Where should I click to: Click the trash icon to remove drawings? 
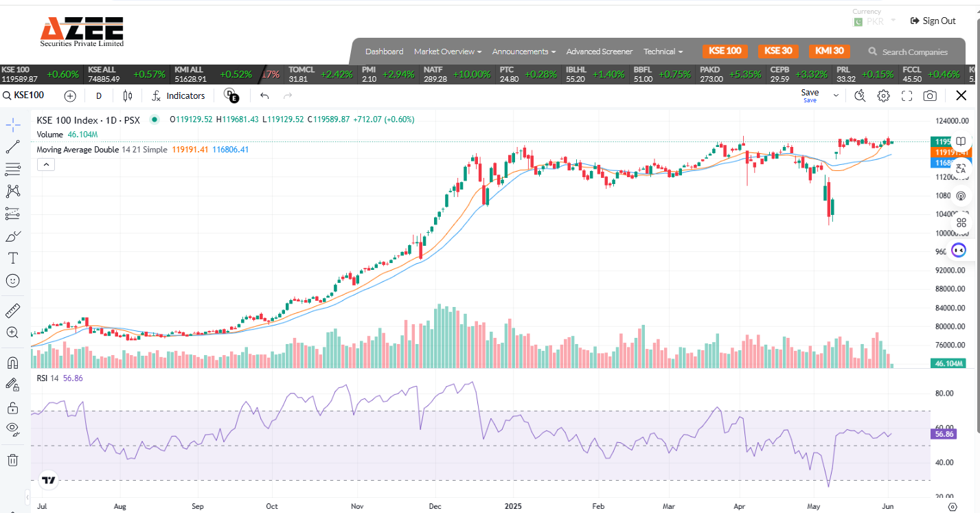(x=12, y=460)
